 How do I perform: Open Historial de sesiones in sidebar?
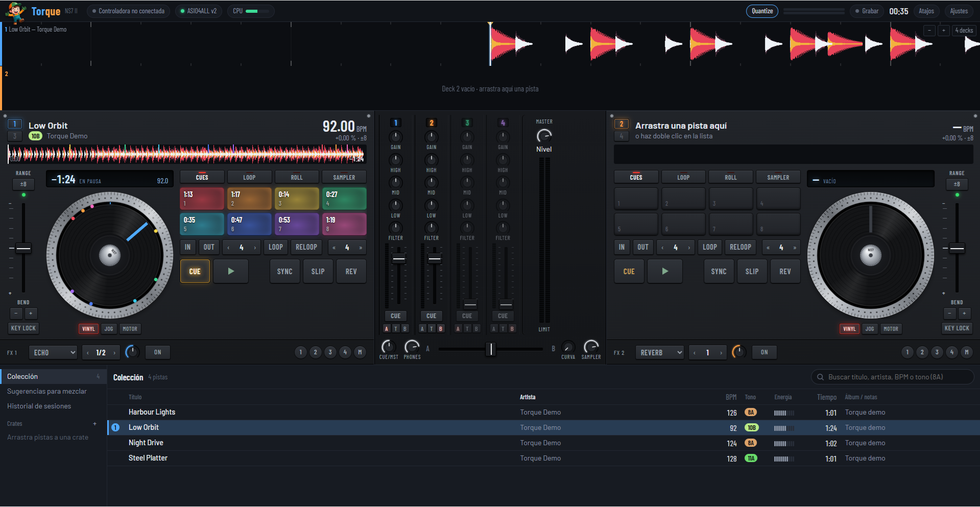point(39,406)
